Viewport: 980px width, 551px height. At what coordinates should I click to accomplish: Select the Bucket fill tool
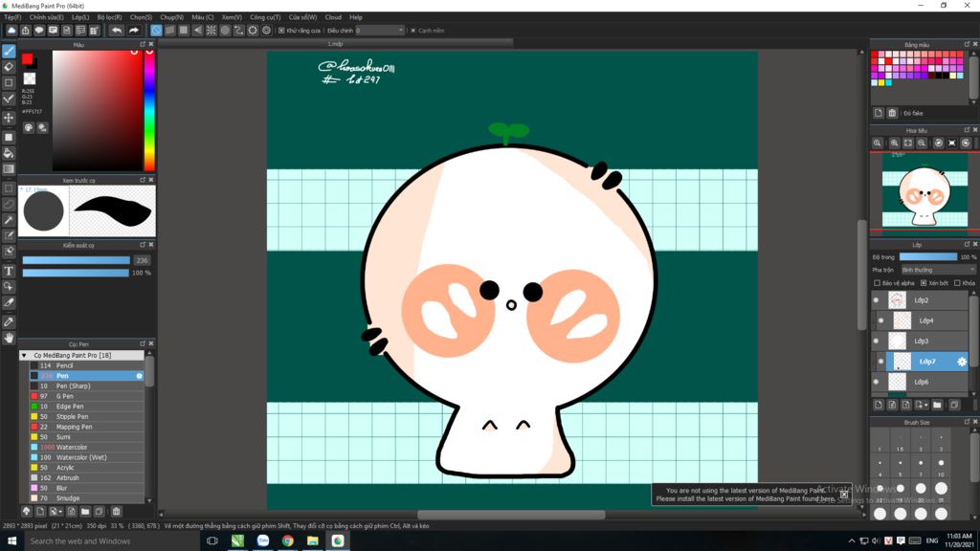(9, 153)
